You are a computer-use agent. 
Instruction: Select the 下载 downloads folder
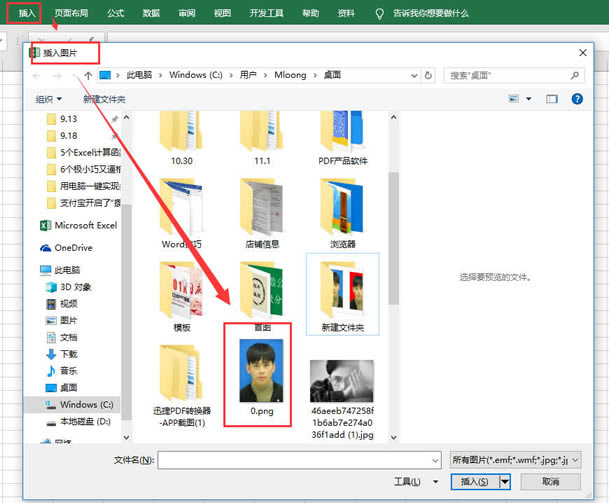[x=68, y=354]
